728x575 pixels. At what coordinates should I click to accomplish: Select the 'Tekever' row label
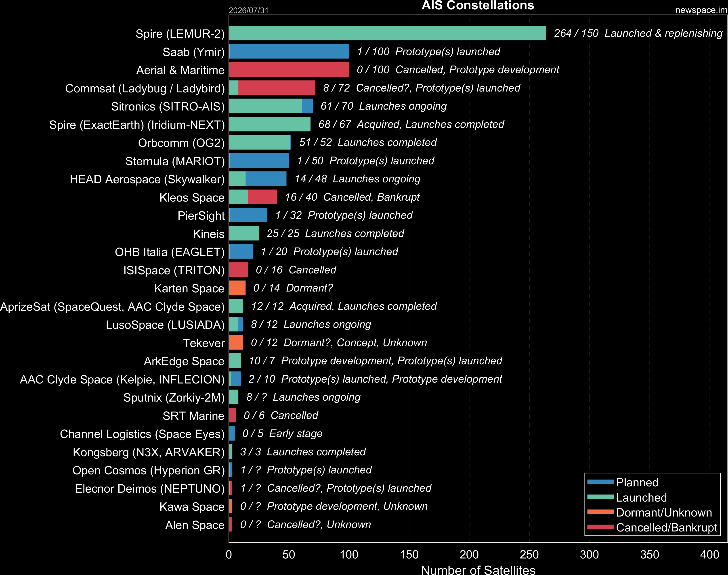[204, 343]
